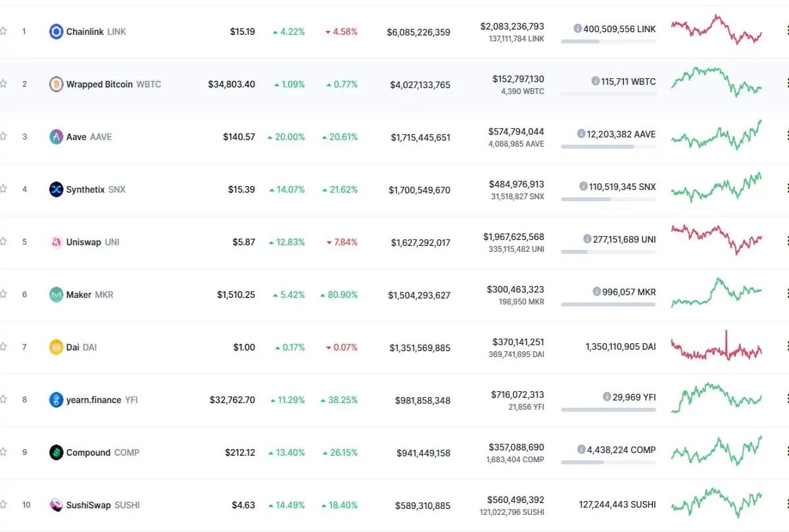Go to Synthetix SNX details

(96, 189)
